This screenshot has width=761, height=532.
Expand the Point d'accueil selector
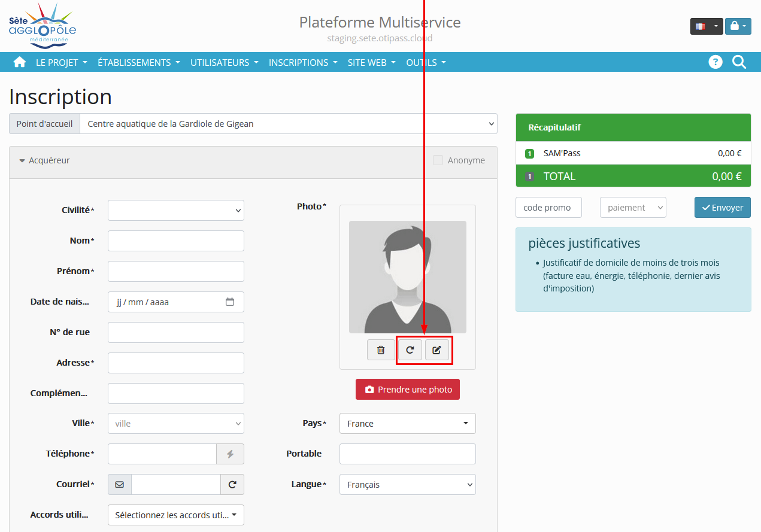[x=288, y=124]
